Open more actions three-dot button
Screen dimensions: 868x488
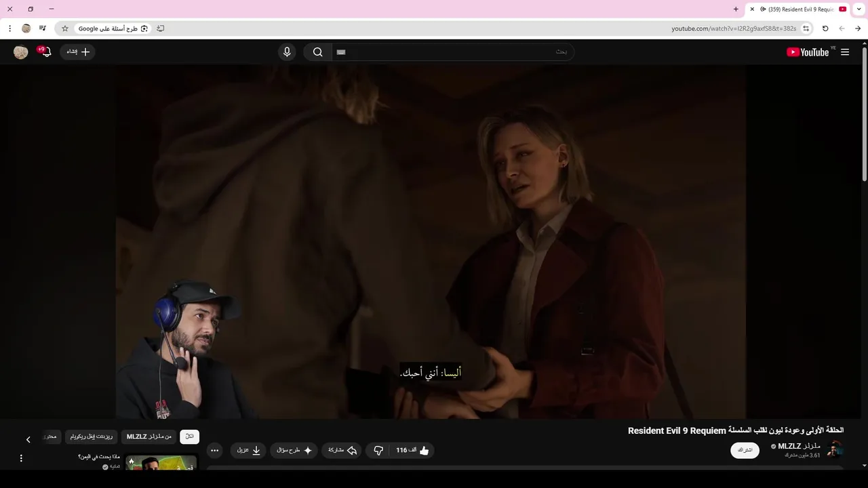215,450
